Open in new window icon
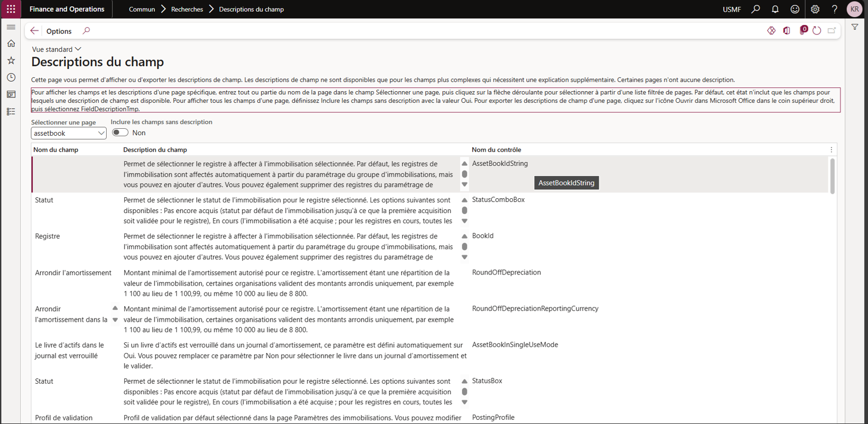The width and height of the screenshot is (868, 424). (x=832, y=31)
